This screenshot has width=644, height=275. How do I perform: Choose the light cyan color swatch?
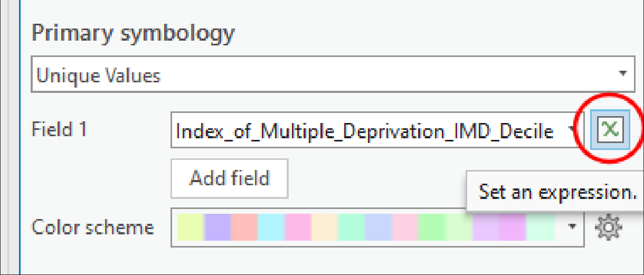(x=271, y=227)
